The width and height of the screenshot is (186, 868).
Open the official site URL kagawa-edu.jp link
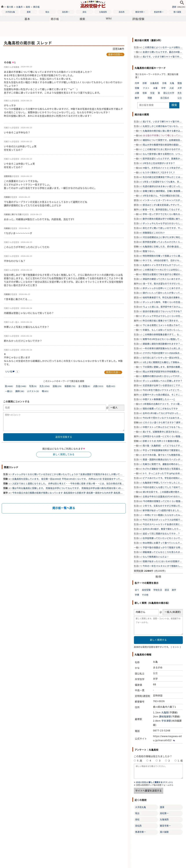click(167, 738)
